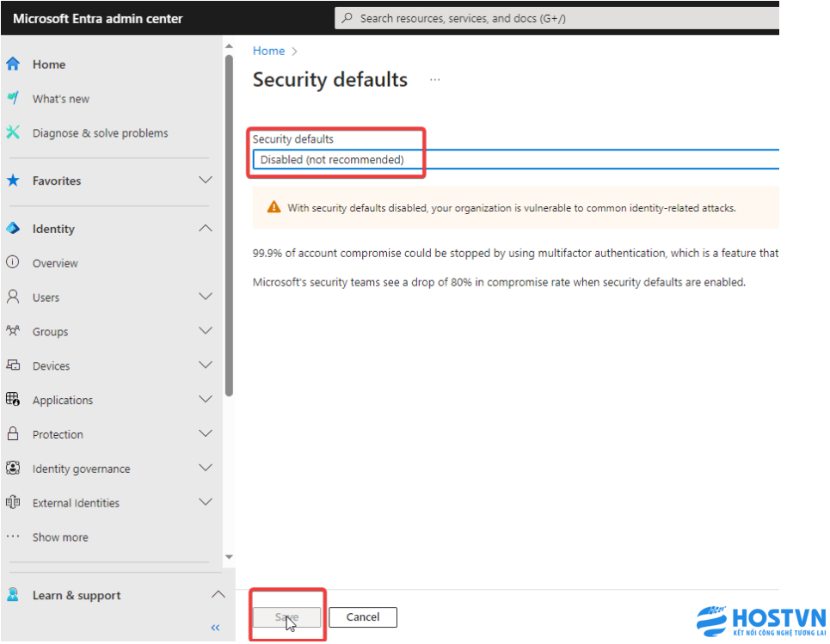Expand the Identity governance chevron
The height and width of the screenshot is (644, 830).
pyautogui.click(x=206, y=468)
